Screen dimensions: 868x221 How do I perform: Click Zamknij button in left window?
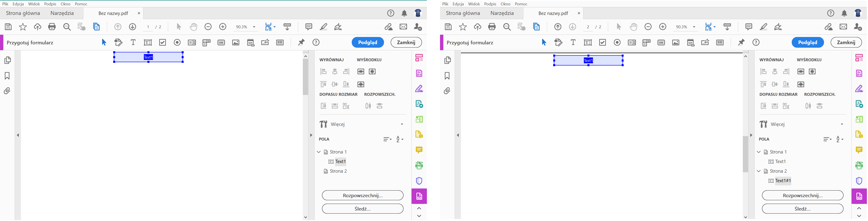406,43
